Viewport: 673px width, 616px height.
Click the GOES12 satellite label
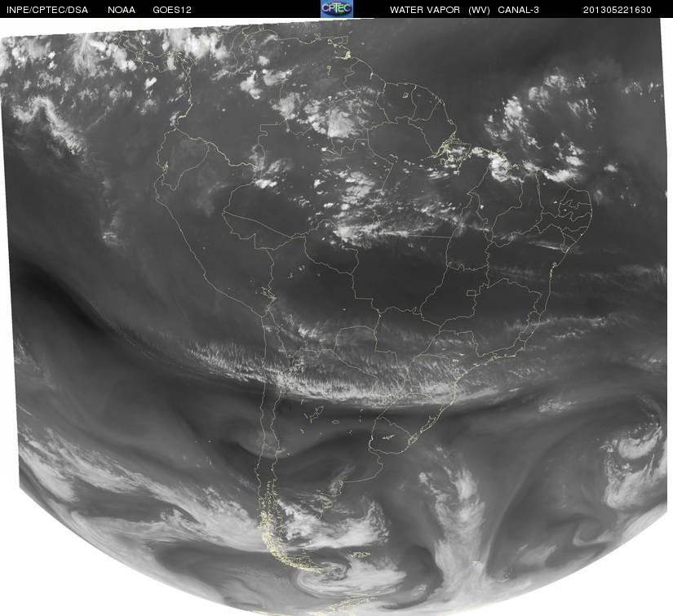172,10
